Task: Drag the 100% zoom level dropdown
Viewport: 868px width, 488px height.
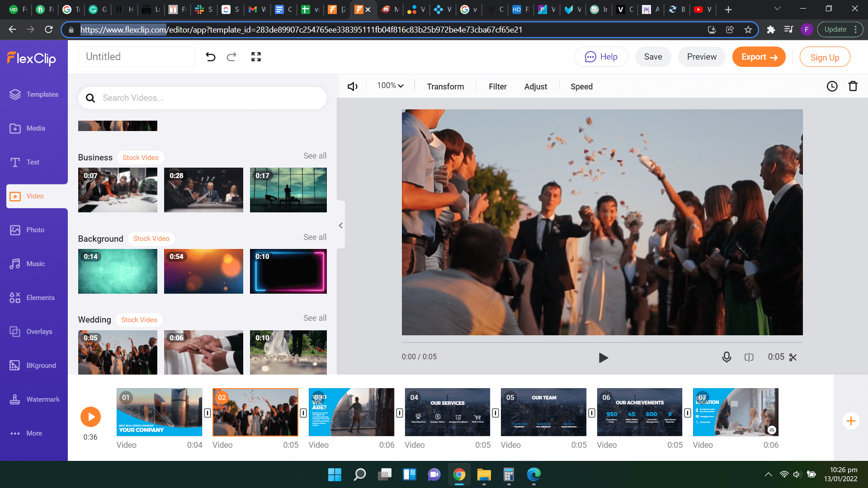Action: (390, 86)
